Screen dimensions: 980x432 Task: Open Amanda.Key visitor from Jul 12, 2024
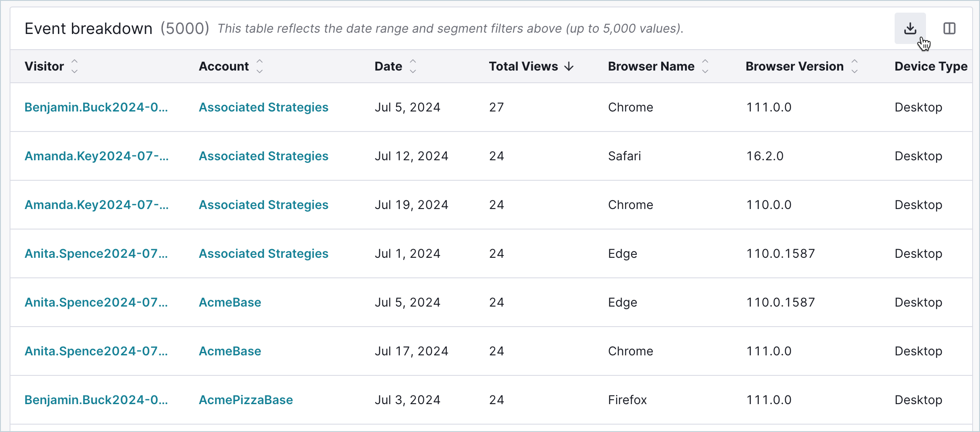coord(96,156)
